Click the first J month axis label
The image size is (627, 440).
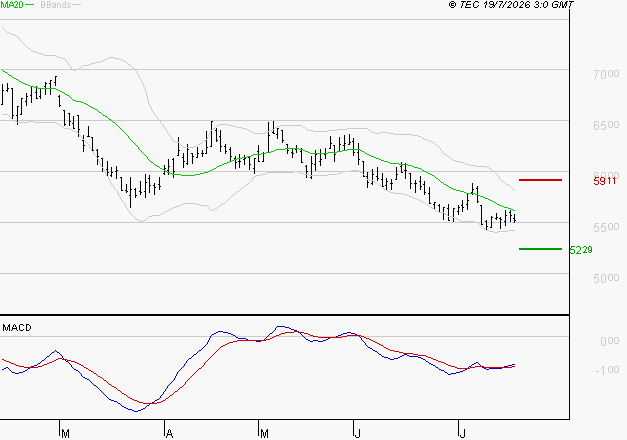(357, 434)
